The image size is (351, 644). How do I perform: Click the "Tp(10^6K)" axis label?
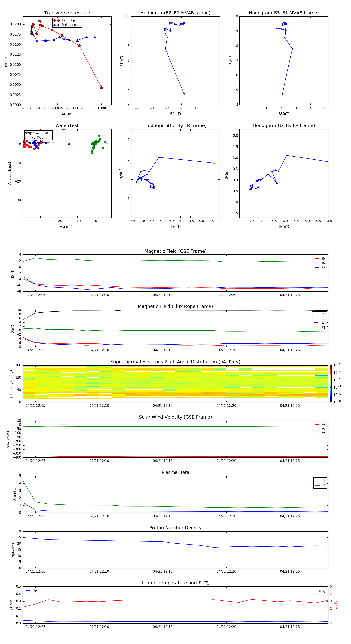point(11,605)
